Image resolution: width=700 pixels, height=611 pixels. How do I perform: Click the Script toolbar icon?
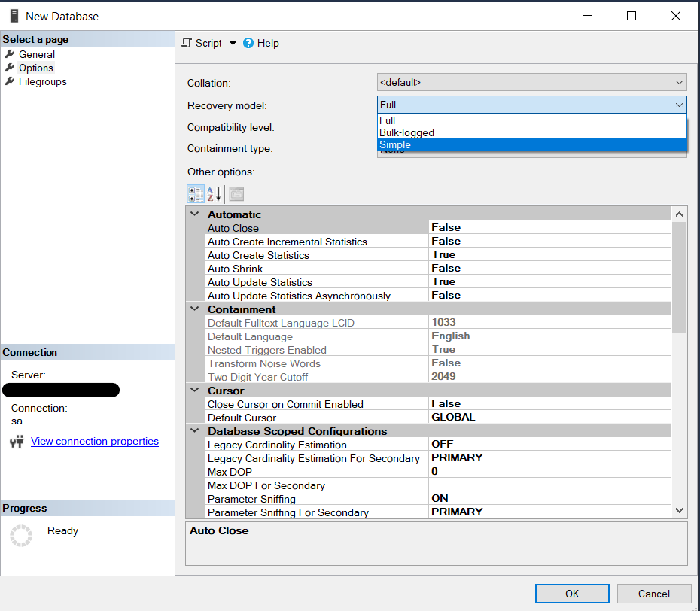187,43
